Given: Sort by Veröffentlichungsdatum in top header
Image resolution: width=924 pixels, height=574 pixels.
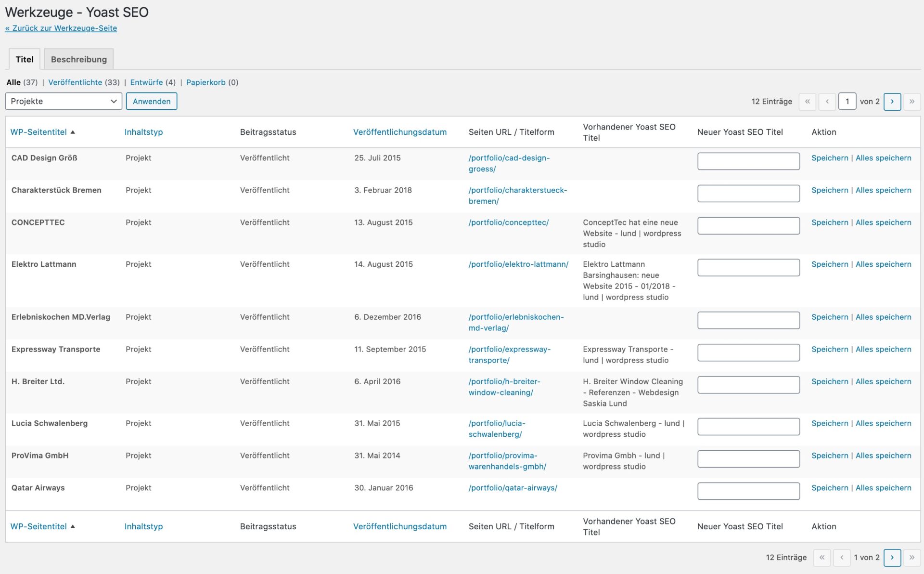Looking at the screenshot, I should click(x=399, y=132).
